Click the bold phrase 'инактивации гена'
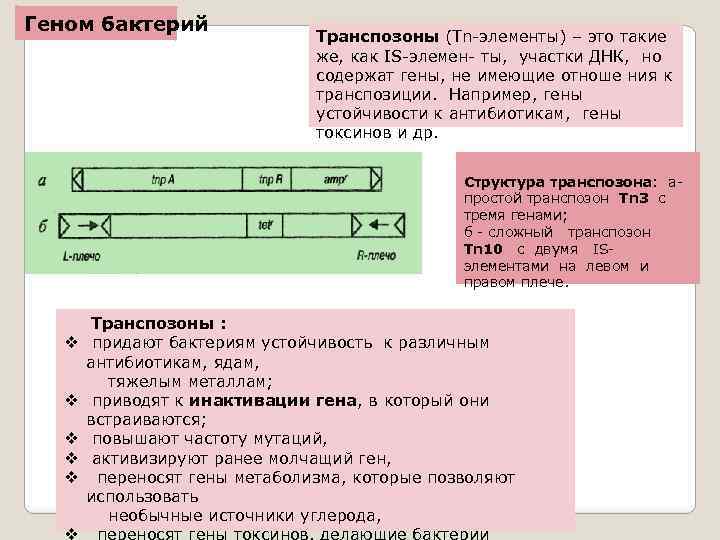 (x=273, y=401)
